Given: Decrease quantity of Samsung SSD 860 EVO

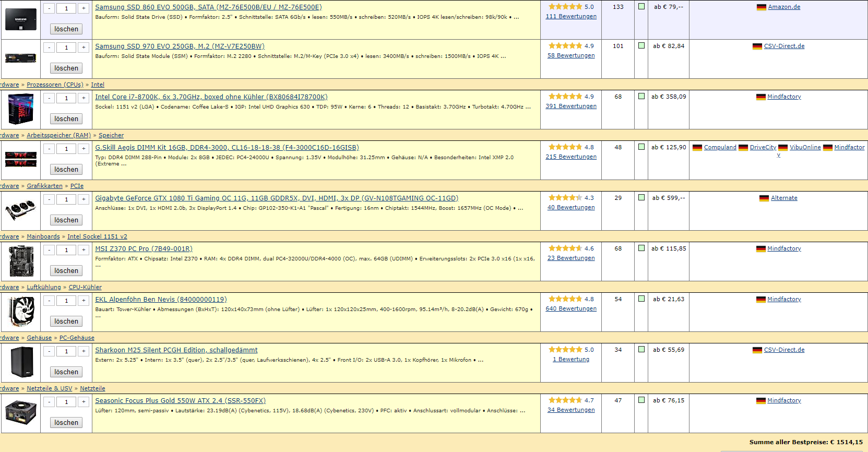Looking at the screenshot, I should click(49, 8).
